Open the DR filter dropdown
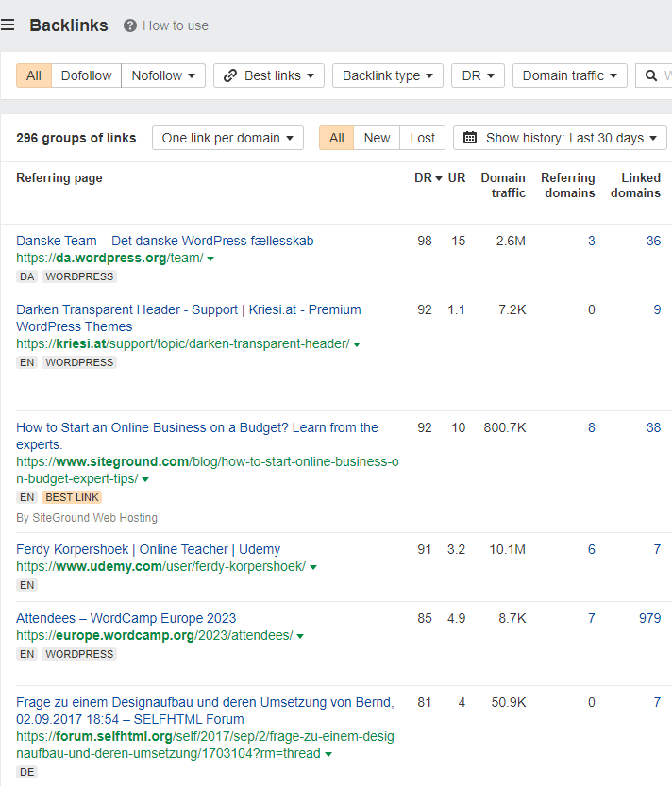Image resolution: width=672 pixels, height=786 pixels. pos(478,75)
